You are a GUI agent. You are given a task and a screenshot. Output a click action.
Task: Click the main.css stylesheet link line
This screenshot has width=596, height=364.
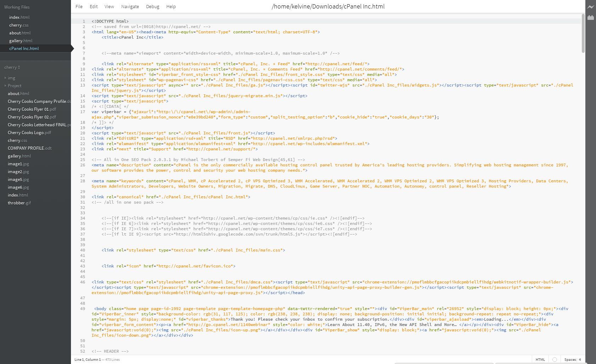coord(193,250)
